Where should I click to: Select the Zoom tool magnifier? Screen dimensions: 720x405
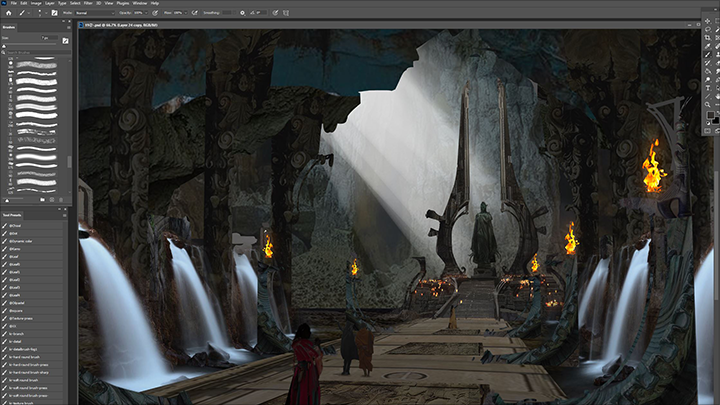[708, 105]
